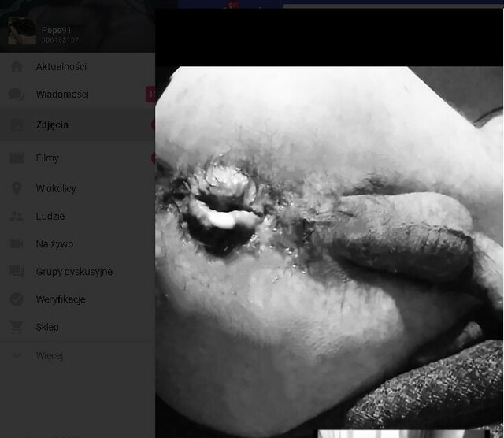
Task: Select the film icon for Filmy
Action: (16, 158)
